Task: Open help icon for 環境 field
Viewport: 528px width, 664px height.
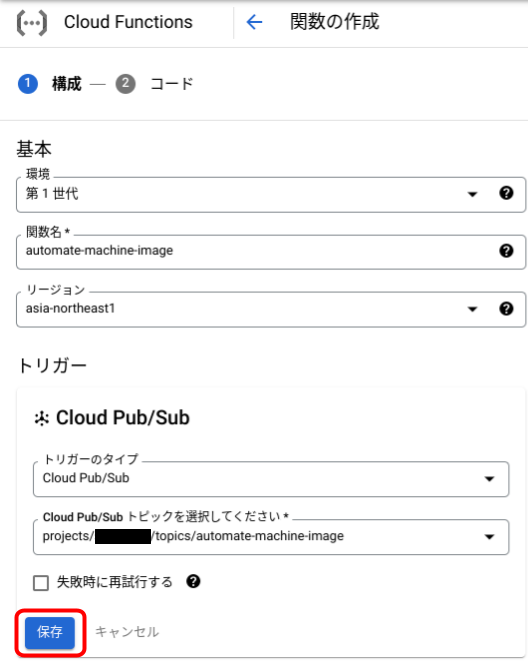Action: click(x=506, y=193)
